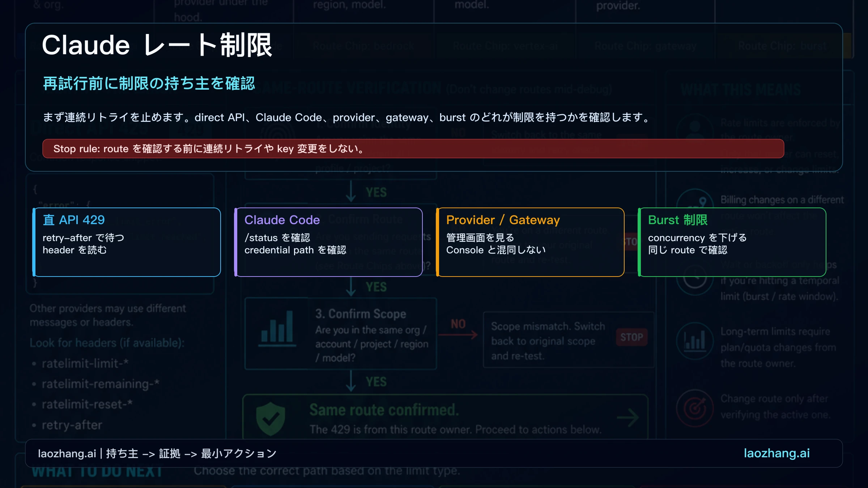Click 'Look for headers (if available):' text
The height and width of the screenshot is (488, 868).
tap(107, 343)
